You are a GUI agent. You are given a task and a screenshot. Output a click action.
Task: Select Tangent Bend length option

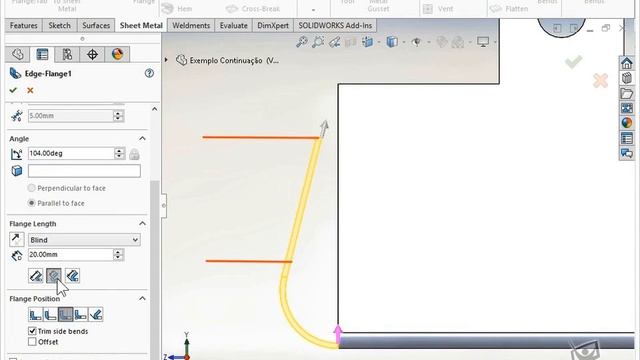pyautogui.click(x=72, y=276)
